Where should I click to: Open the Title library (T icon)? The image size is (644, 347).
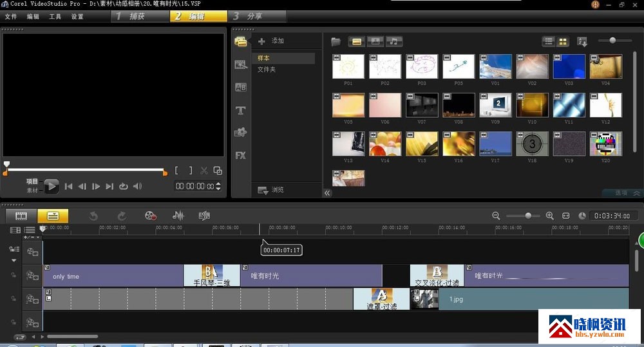[x=241, y=111]
